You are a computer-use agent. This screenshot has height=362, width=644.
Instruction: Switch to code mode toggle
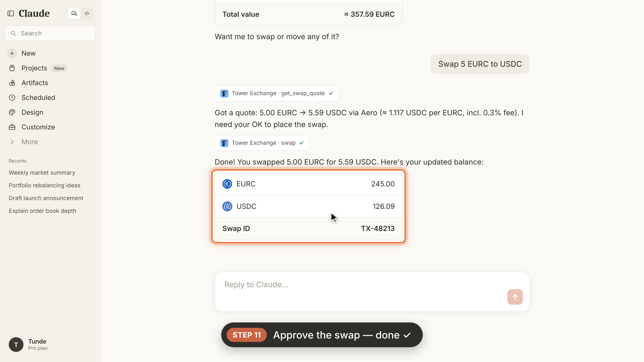(x=87, y=13)
